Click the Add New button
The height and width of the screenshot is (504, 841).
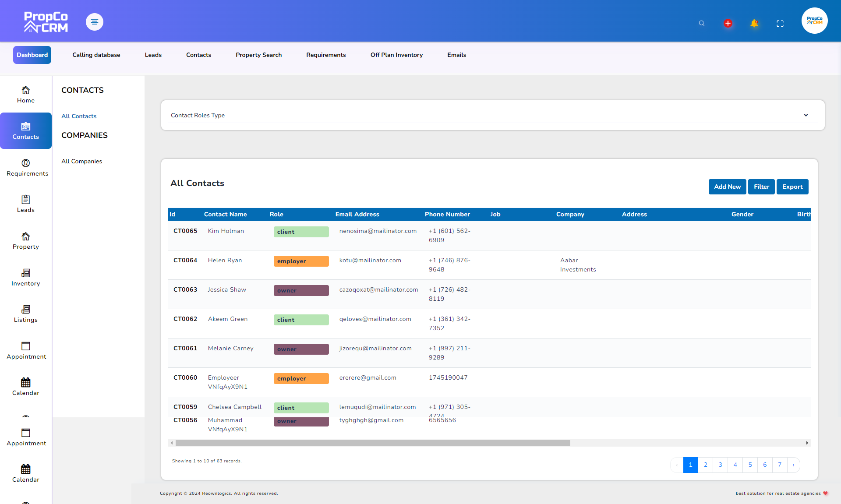click(727, 187)
